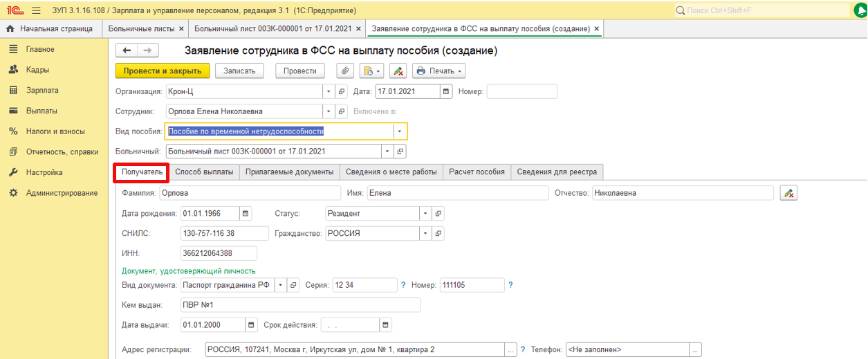Click the Провести и закрыть button
This screenshot has width=868, height=359.
click(x=162, y=71)
